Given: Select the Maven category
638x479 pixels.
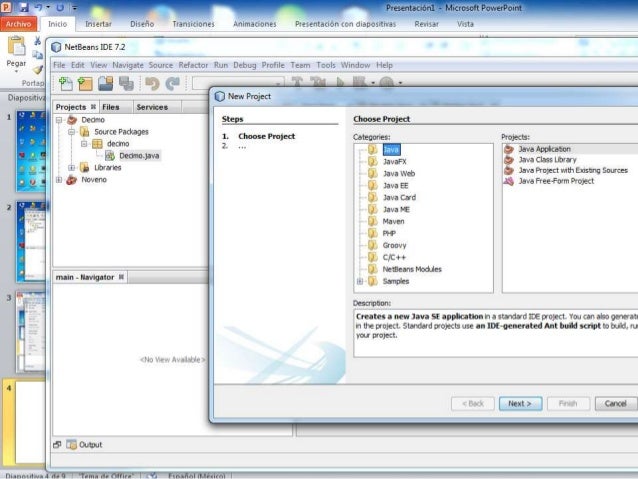Looking at the screenshot, I should (393, 221).
